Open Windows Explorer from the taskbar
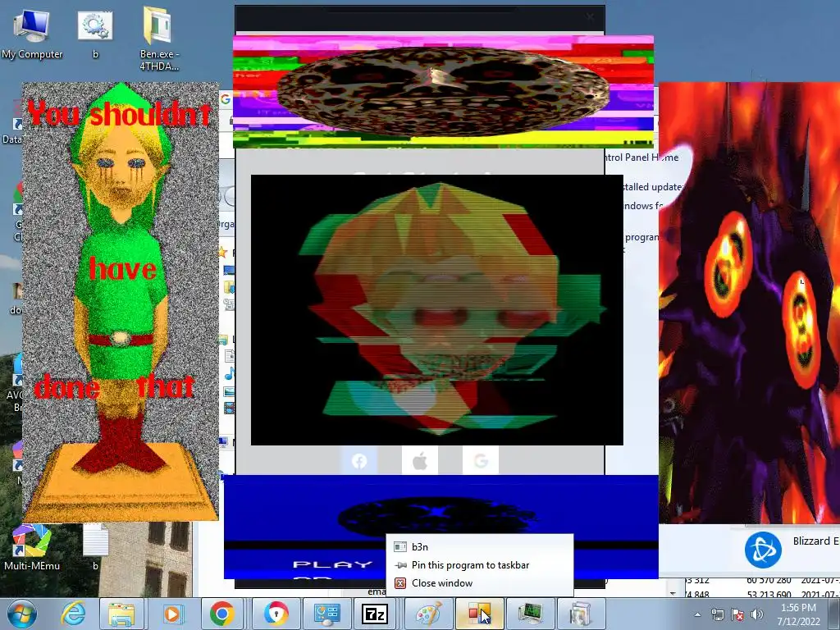The image size is (840, 630). [121, 614]
